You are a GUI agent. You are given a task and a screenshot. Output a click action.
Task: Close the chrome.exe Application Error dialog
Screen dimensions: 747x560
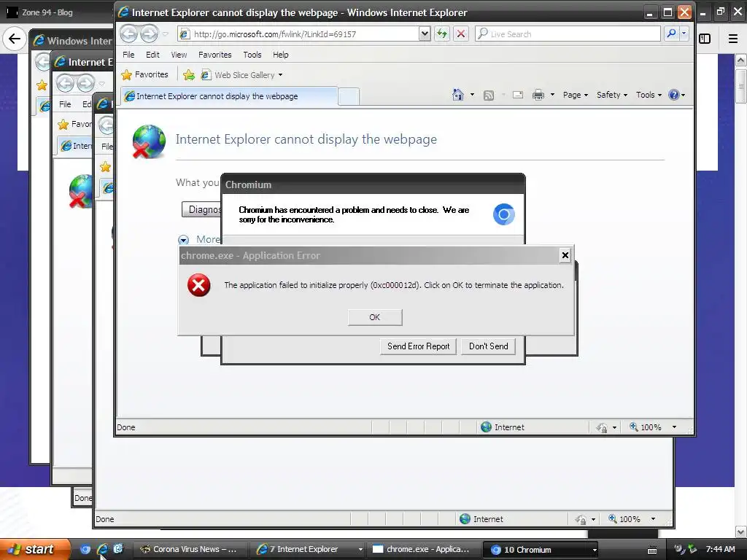(x=565, y=255)
